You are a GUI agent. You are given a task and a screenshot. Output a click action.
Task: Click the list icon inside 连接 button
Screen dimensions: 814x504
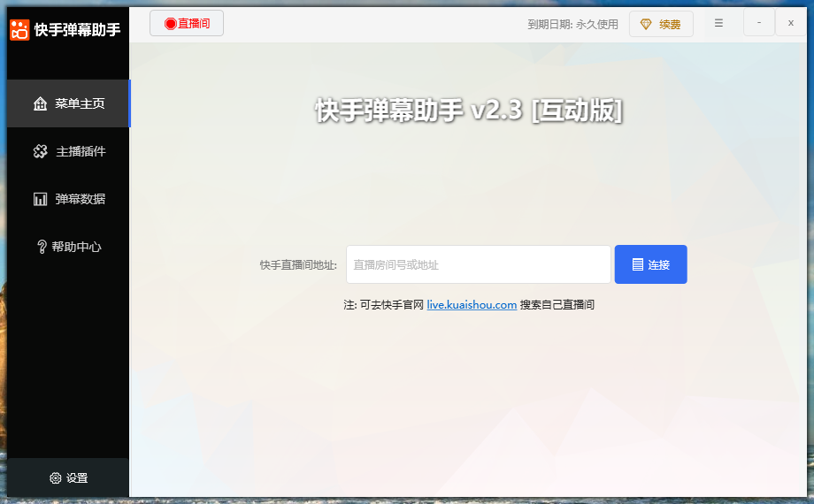pos(637,264)
